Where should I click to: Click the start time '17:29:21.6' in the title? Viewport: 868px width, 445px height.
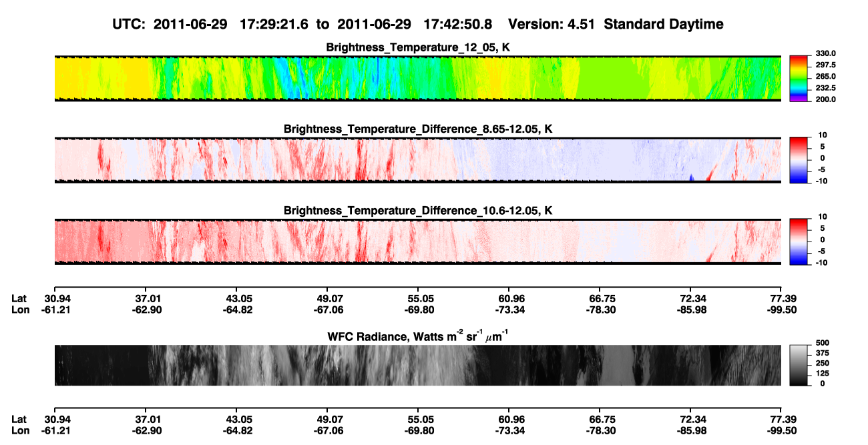click(x=274, y=24)
